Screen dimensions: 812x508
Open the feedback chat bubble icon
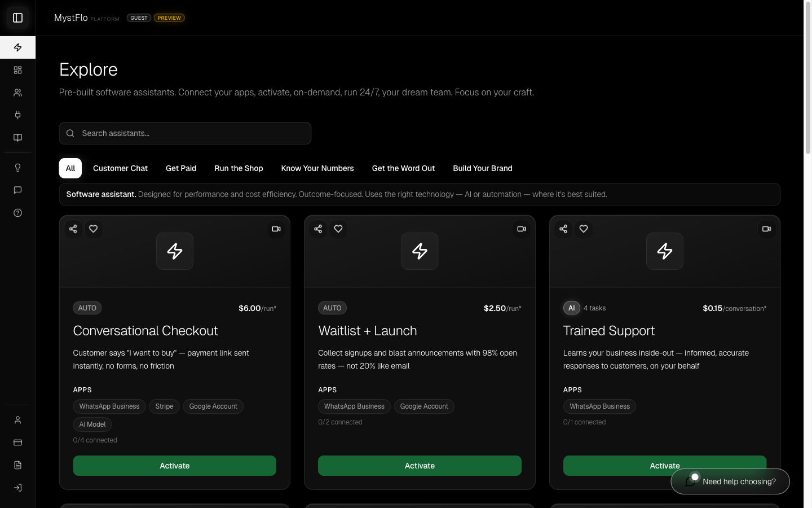[17, 190]
